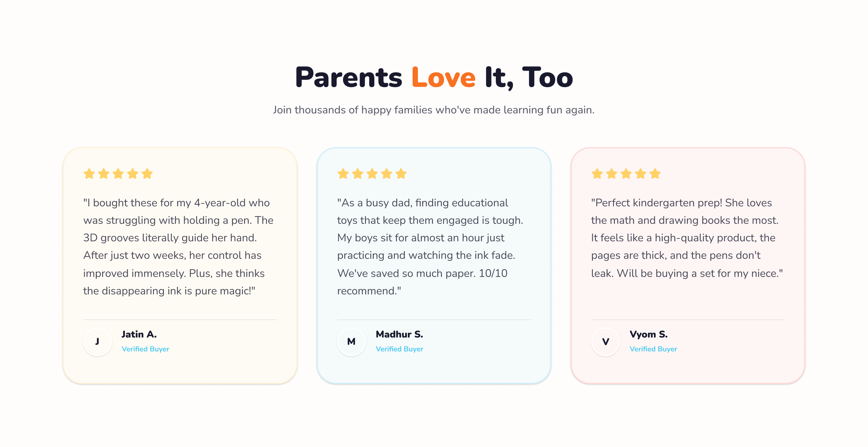
Task: Click the reviewer name Madhur S.
Action: pyautogui.click(x=399, y=334)
